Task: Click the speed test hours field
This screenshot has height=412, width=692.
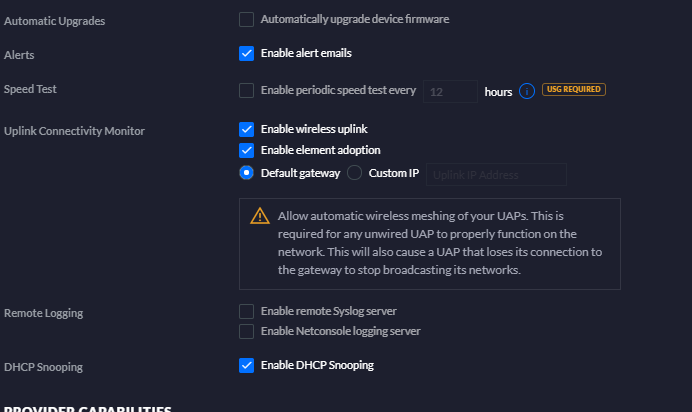Action: click(x=450, y=91)
